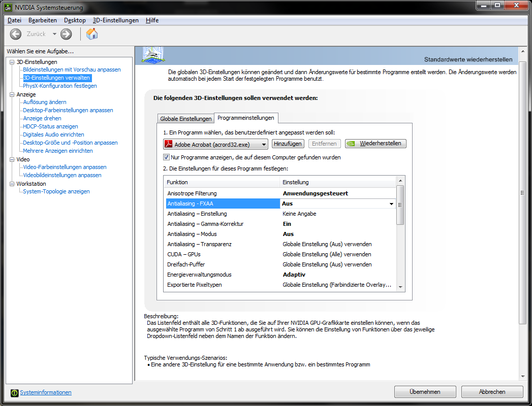Click Standardwerte wiederherstellen
Image resolution: width=532 pixels, height=406 pixels.
click(468, 60)
